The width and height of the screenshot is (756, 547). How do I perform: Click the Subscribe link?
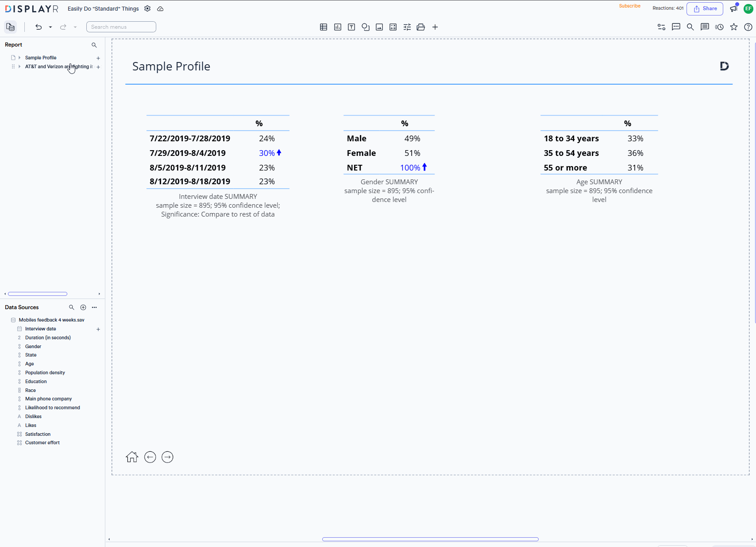pyautogui.click(x=629, y=6)
